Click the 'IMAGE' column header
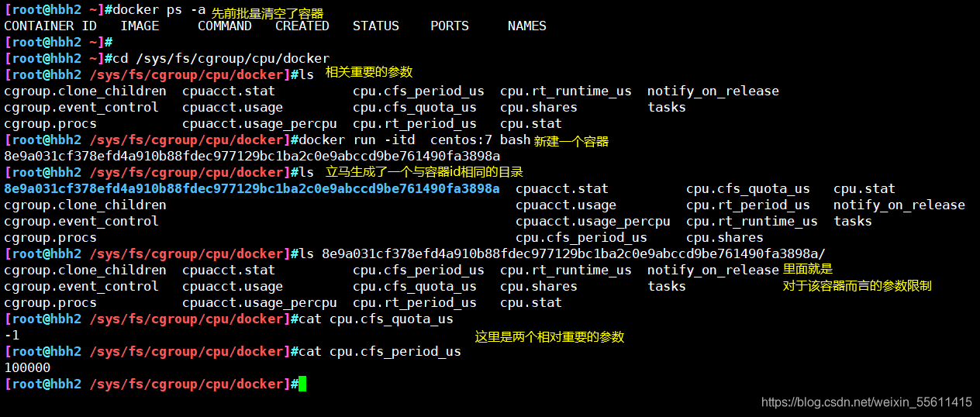 point(140,26)
